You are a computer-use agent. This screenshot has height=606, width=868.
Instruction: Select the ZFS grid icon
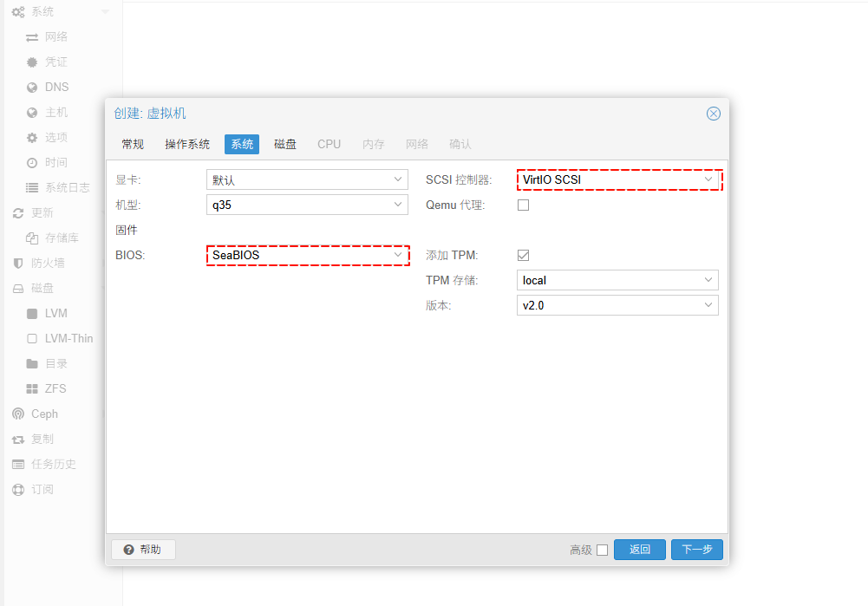[x=32, y=389]
